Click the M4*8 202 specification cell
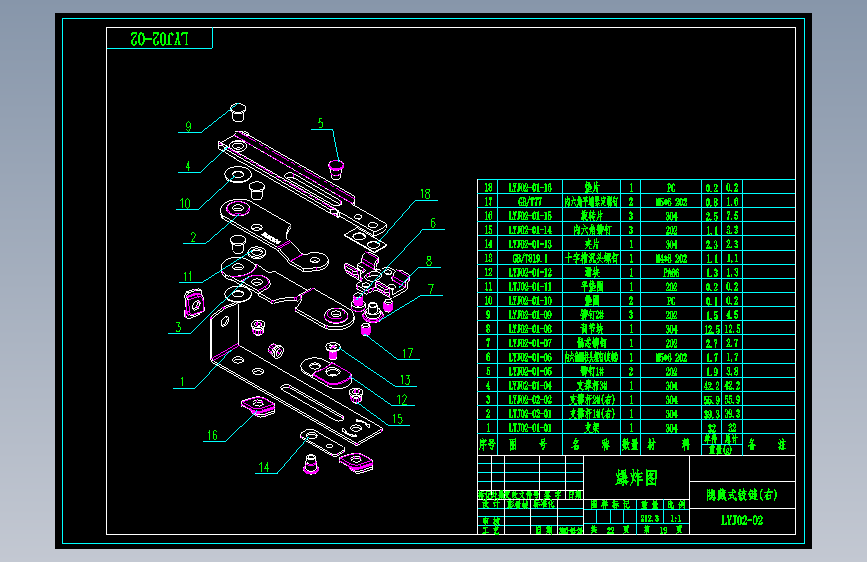The height and width of the screenshot is (562, 867). pos(671,258)
